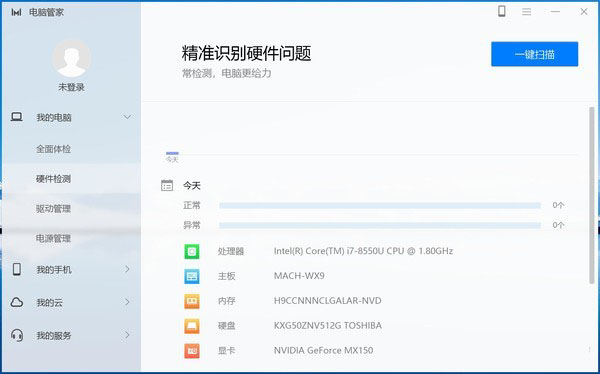Viewport: 600px width, 374px height.
Task: Click the disk value KXG50ZNV512G TOSHIBA
Action: coord(328,326)
